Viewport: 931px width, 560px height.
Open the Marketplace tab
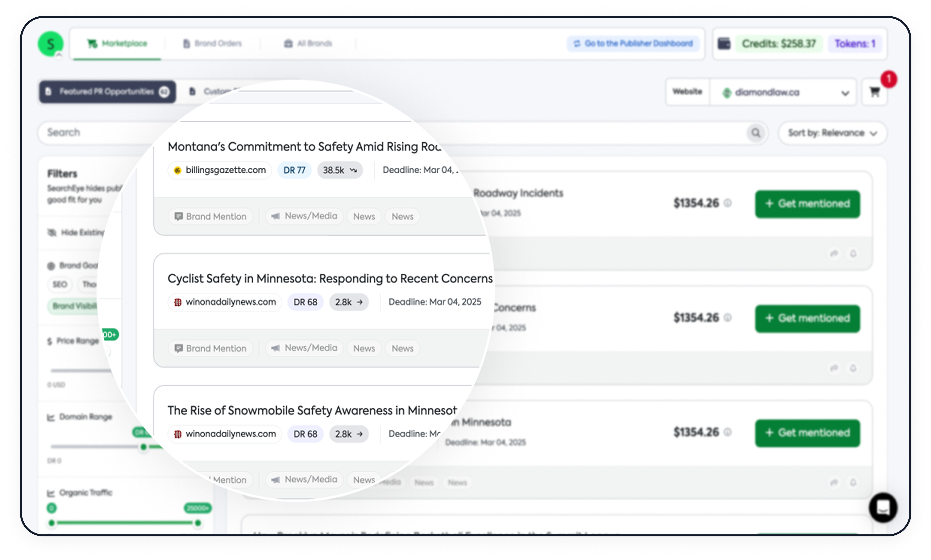117,43
